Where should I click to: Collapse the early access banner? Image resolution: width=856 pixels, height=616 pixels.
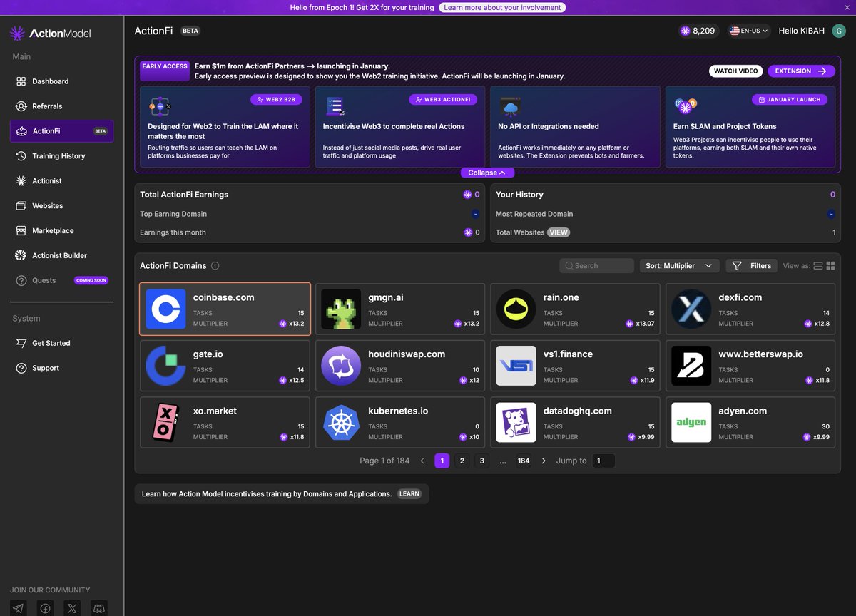487,173
